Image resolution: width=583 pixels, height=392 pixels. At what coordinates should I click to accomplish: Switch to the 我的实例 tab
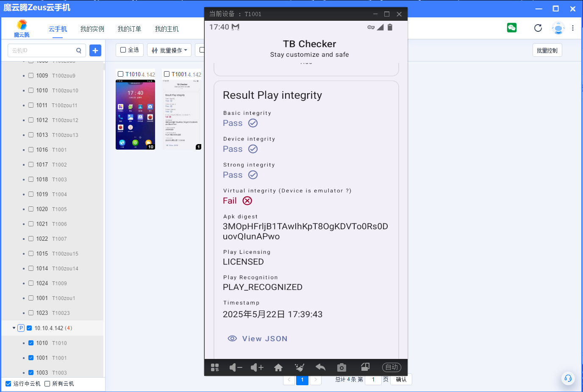tap(92, 29)
